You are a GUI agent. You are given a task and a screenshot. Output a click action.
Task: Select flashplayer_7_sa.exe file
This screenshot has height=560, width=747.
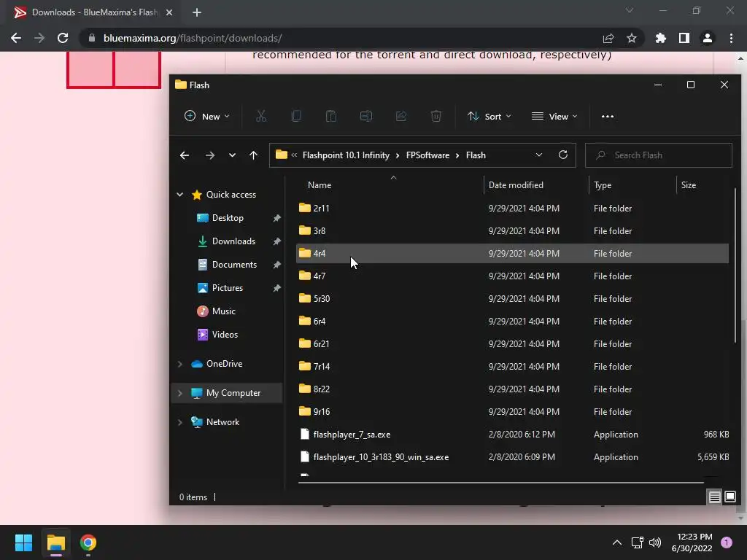512,435
